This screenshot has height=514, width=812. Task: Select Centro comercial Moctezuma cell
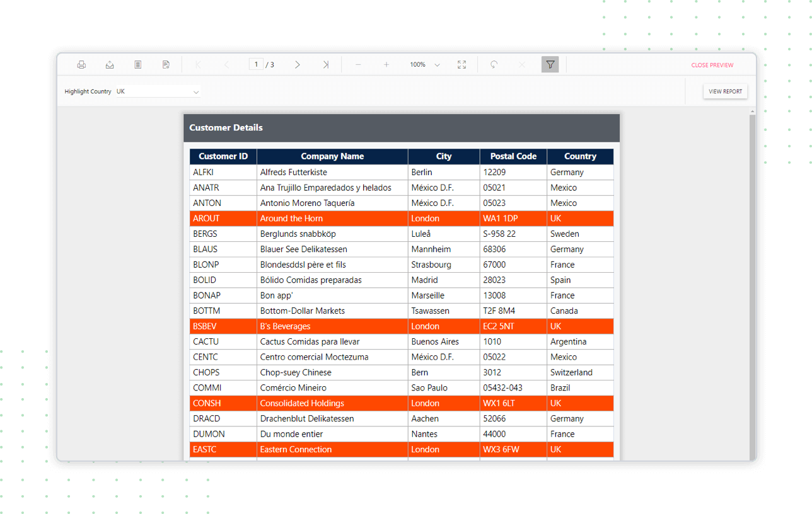coord(332,357)
